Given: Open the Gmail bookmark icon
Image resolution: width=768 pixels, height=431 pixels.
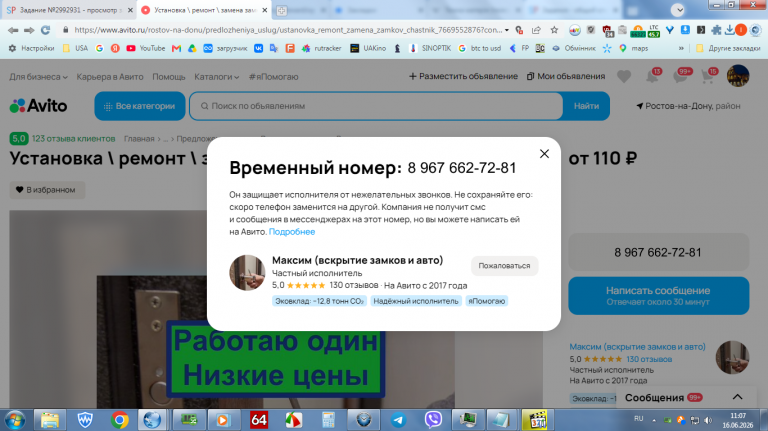Looking at the screenshot, I should click(x=176, y=48).
